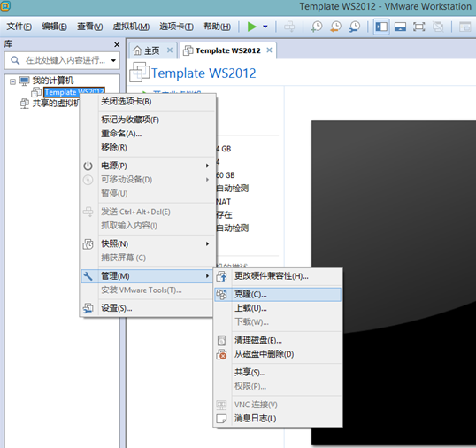Close the Template WS2012 tab
This screenshot has width=476, height=448.
(269, 50)
